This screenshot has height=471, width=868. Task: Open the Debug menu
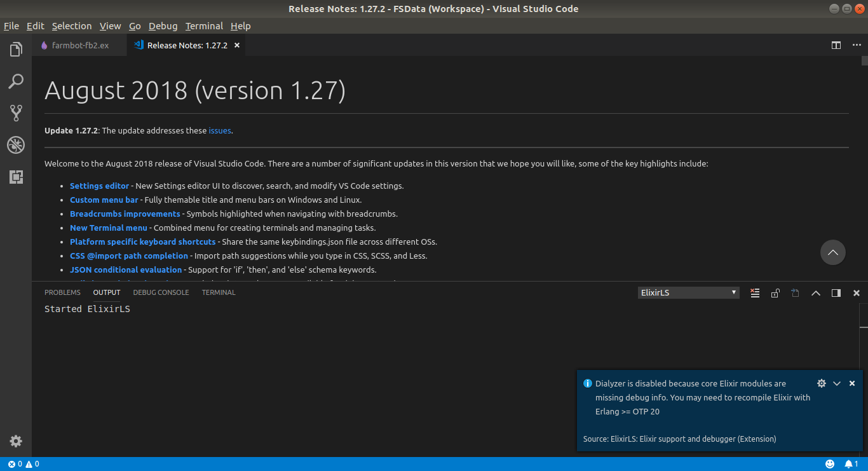tap(163, 26)
